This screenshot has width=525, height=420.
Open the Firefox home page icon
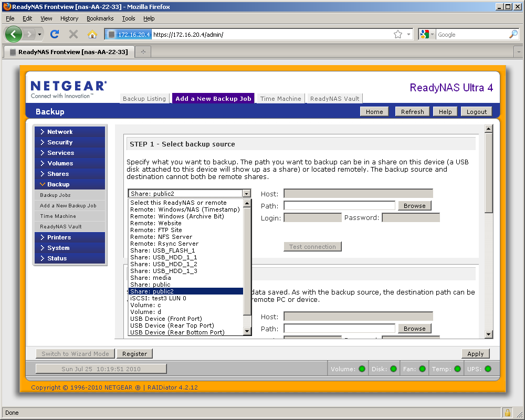click(92, 34)
